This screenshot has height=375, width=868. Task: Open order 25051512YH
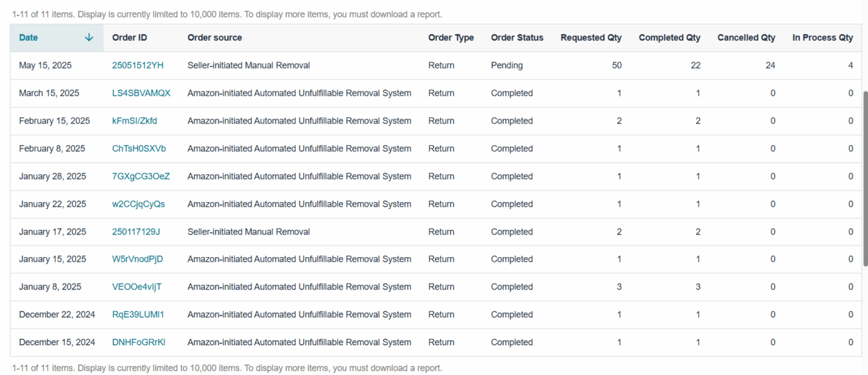click(138, 66)
